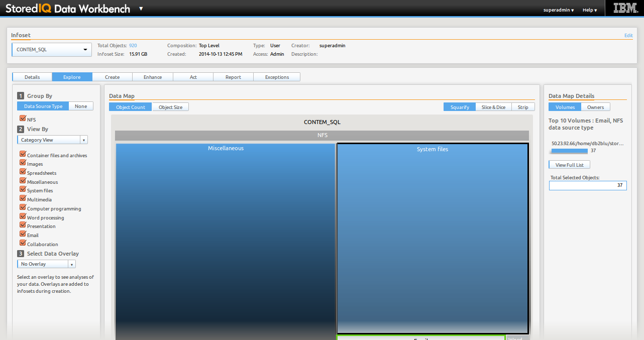Click the IBM logo icon

tap(625, 9)
